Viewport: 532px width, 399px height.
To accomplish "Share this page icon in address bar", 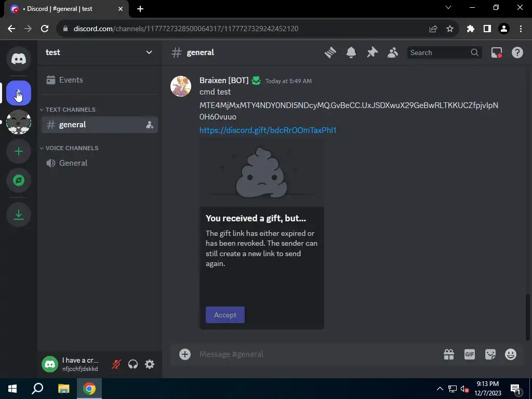I will [433, 29].
